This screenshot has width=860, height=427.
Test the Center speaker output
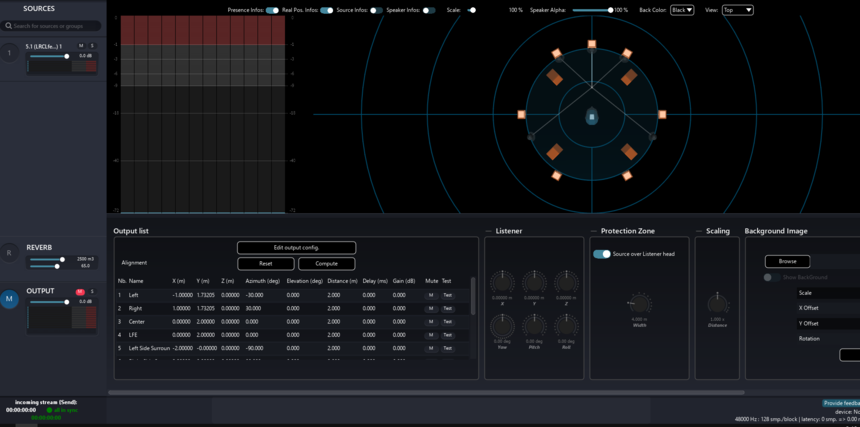click(x=447, y=322)
